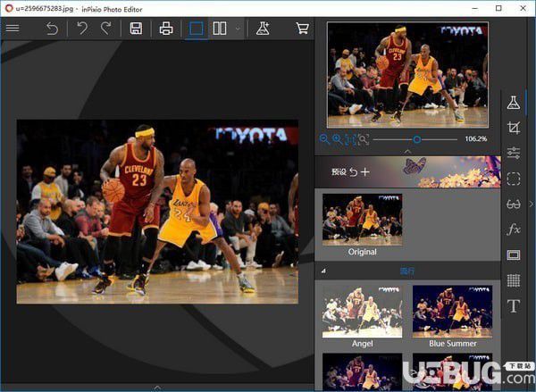
Task: Apply the Blue Summer preset
Action: click(x=453, y=312)
